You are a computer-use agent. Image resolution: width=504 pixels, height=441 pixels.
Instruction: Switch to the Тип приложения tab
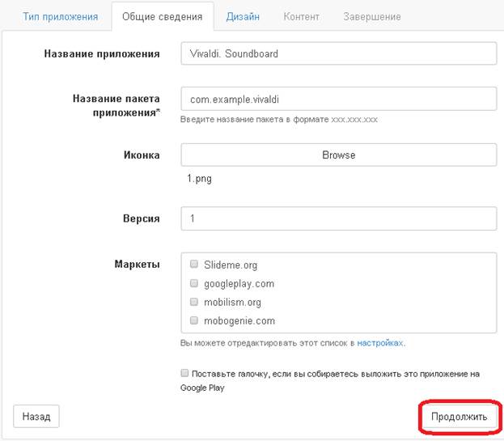click(x=61, y=16)
